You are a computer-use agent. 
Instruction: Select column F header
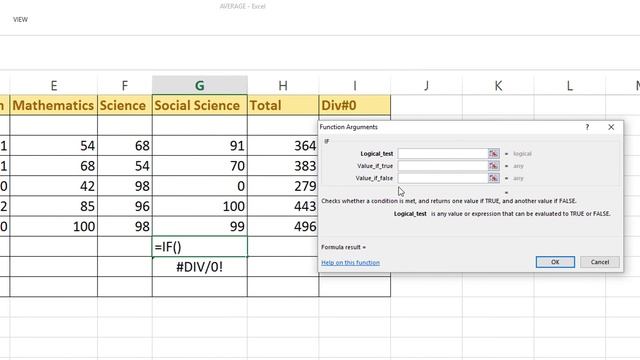pos(125,85)
